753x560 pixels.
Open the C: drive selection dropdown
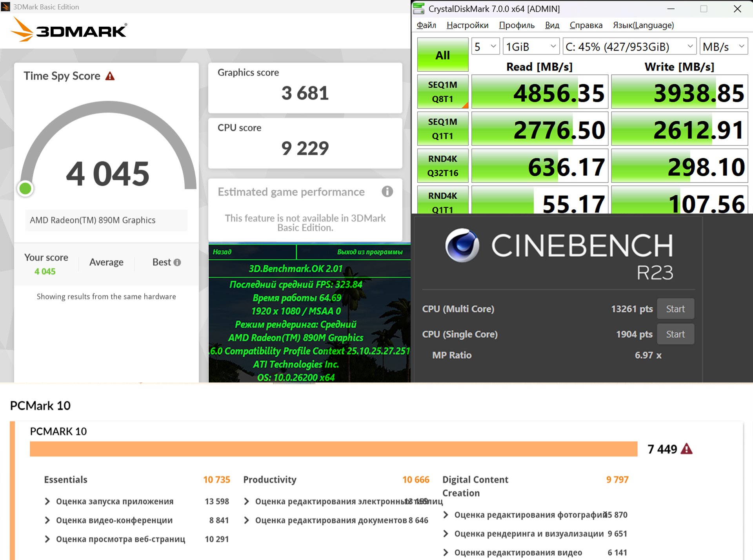(x=629, y=47)
